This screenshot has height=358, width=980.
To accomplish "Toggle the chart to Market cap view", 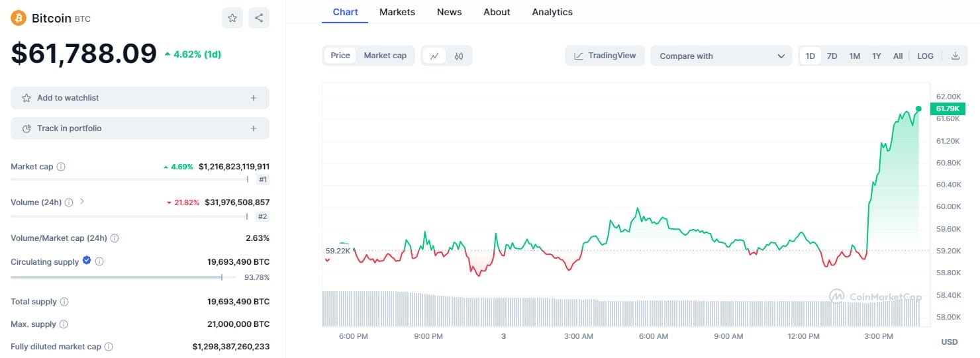I will pyautogui.click(x=385, y=56).
